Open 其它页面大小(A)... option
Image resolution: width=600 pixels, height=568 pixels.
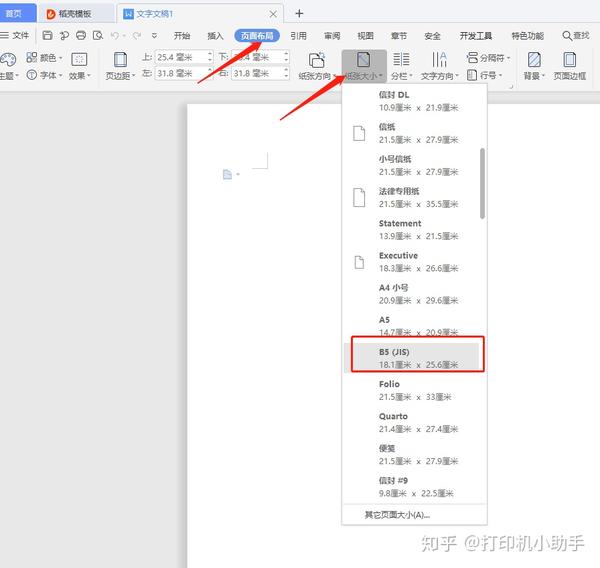pyautogui.click(x=414, y=515)
